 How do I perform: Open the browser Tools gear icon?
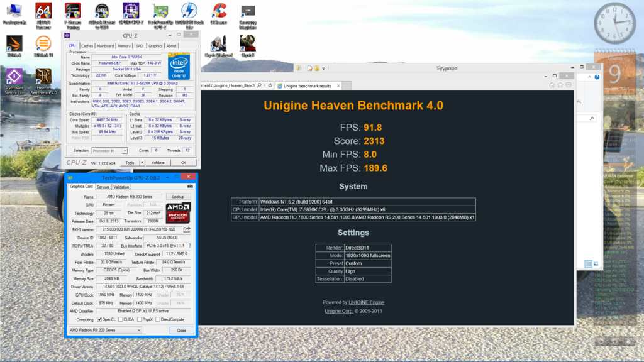(569, 85)
